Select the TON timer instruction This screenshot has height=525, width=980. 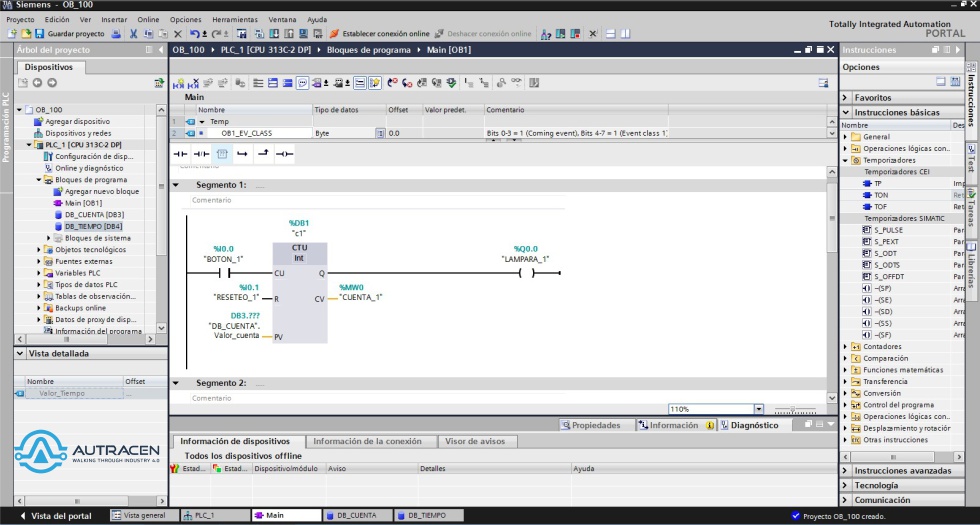click(x=881, y=195)
